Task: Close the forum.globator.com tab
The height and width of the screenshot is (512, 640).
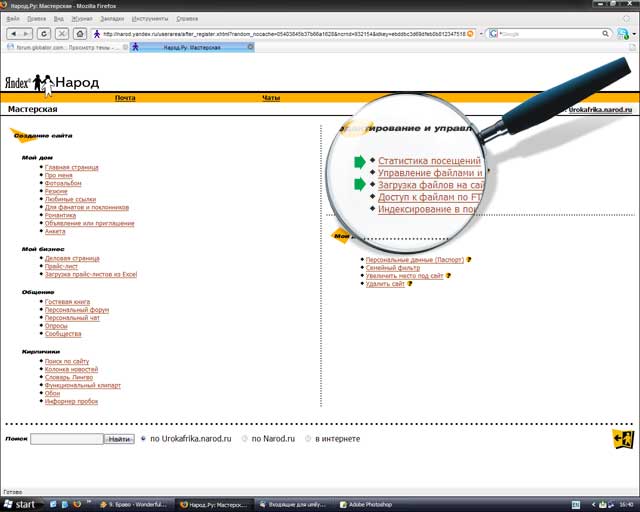Action: click(x=125, y=47)
